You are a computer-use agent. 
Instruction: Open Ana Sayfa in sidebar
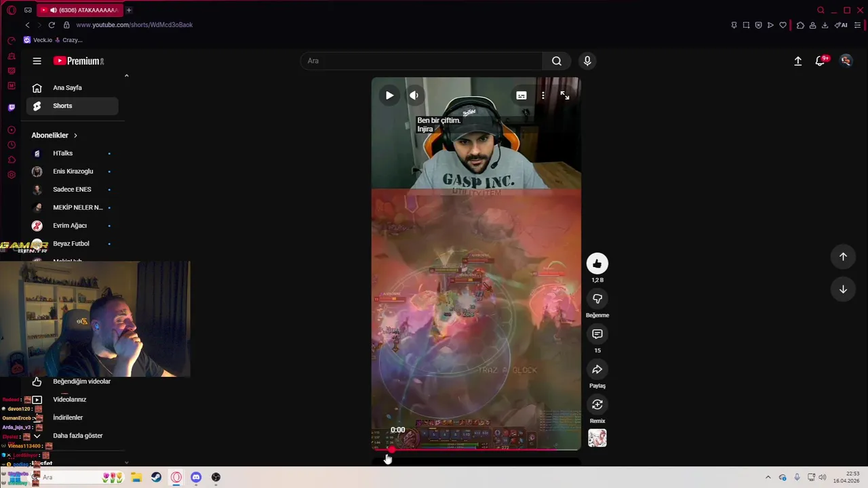(x=72, y=87)
